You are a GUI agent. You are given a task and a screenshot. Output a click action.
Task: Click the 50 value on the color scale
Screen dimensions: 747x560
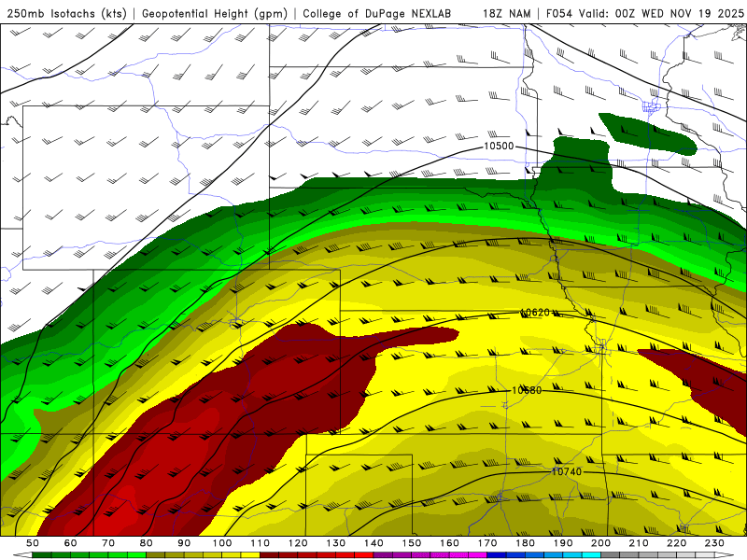(33, 543)
